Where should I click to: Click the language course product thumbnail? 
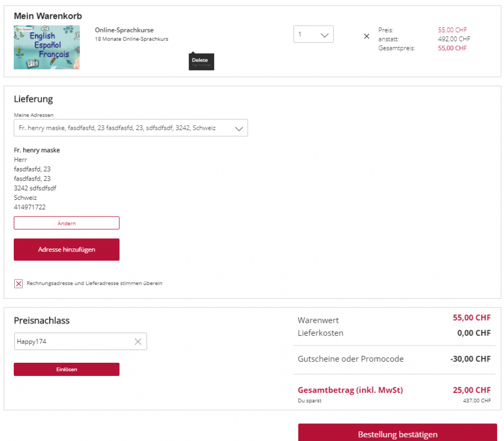(47, 47)
